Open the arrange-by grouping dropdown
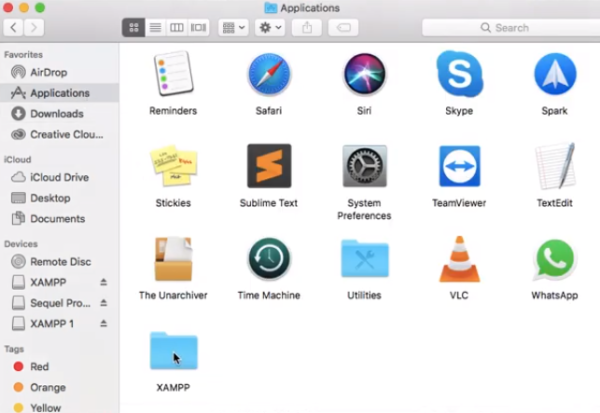This screenshot has width=600, height=413. (x=233, y=28)
